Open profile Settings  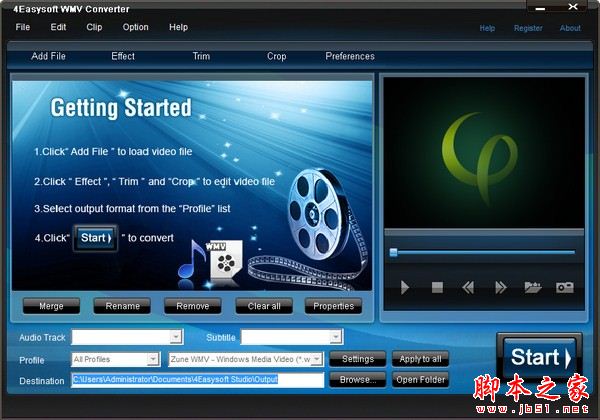click(358, 359)
